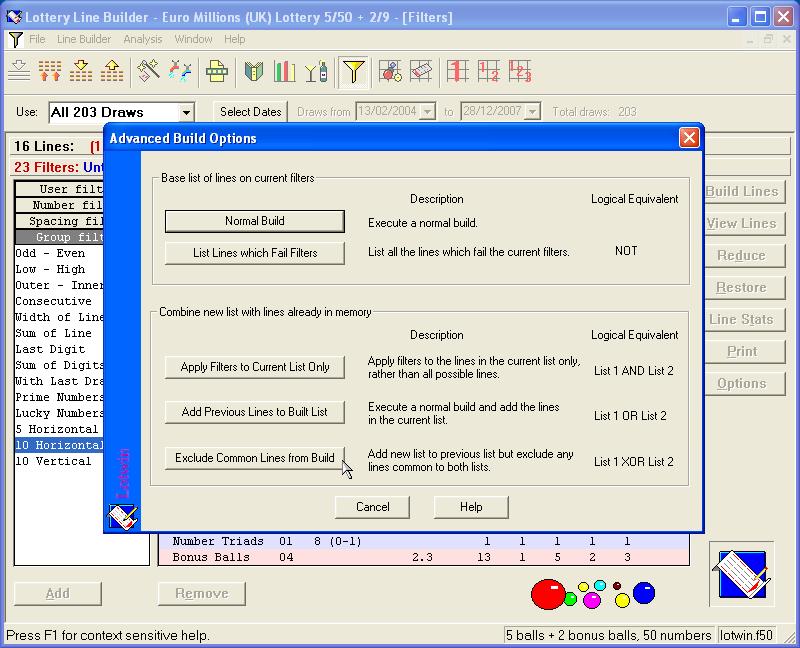
Task: Click the open book toolbar icon
Action: pyautogui.click(x=254, y=71)
